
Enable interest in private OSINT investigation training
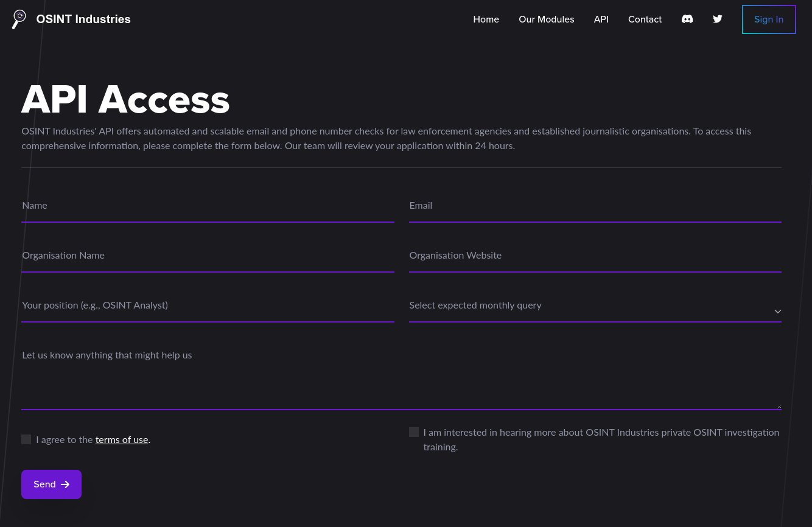(x=414, y=432)
